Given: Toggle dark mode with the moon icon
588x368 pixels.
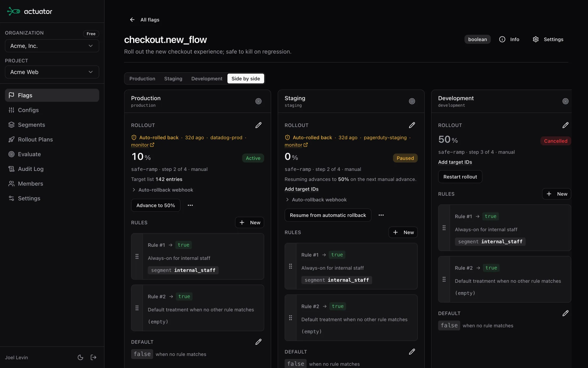Looking at the screenshot, I should 80,357.
